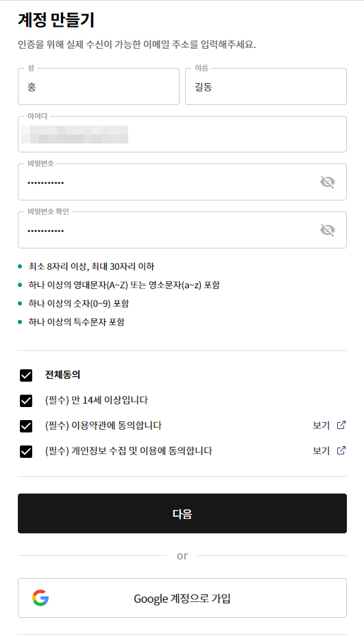Click external link icon beside 개인정보 보기
The width and height of the screenshot is (364, 637).
click(341, 450)
